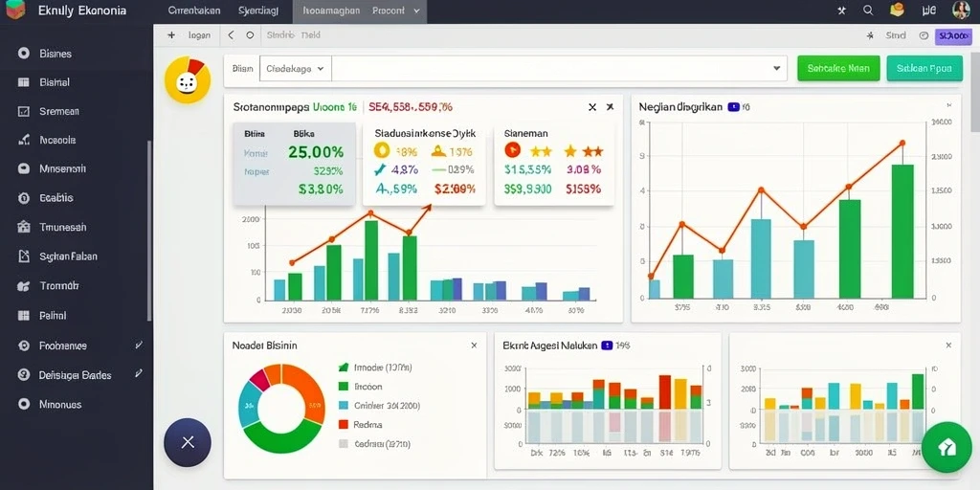Click the round yellow mascot logo icon
This screenshot has height=490, width=980.
(x=185, y=80)
